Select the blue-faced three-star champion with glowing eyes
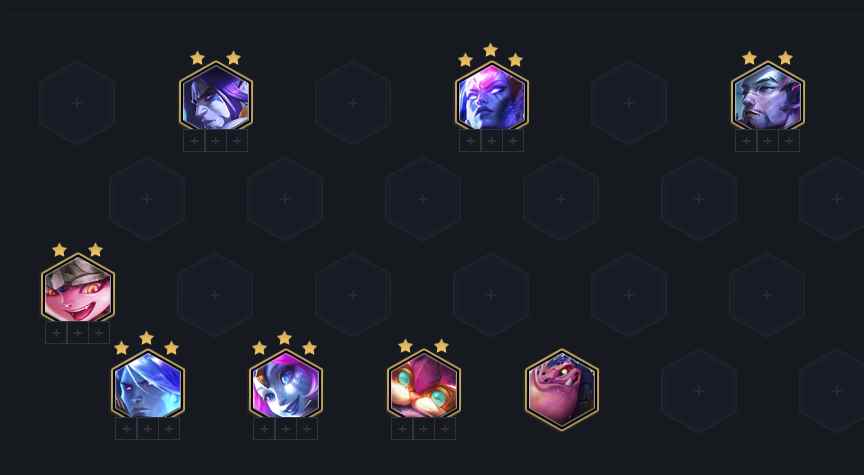The width and height of the screenshot is (864, 475). click(x=492, y=98)
